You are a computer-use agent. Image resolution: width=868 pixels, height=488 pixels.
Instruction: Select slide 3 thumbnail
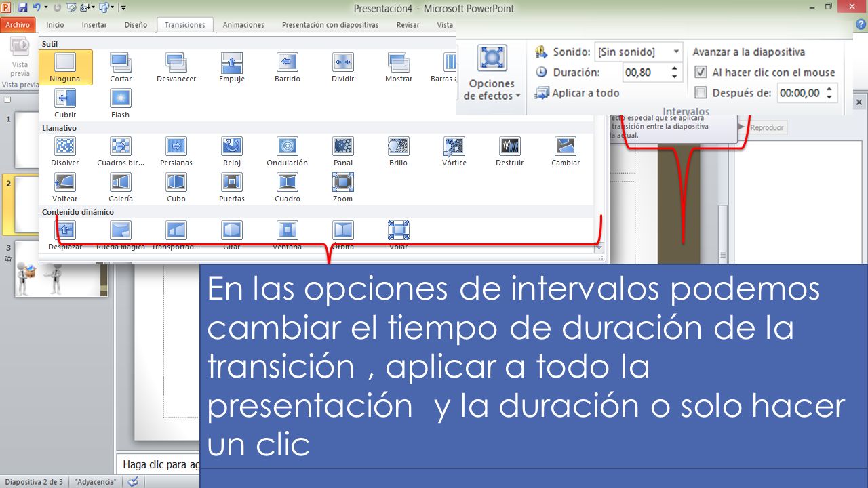61,269
